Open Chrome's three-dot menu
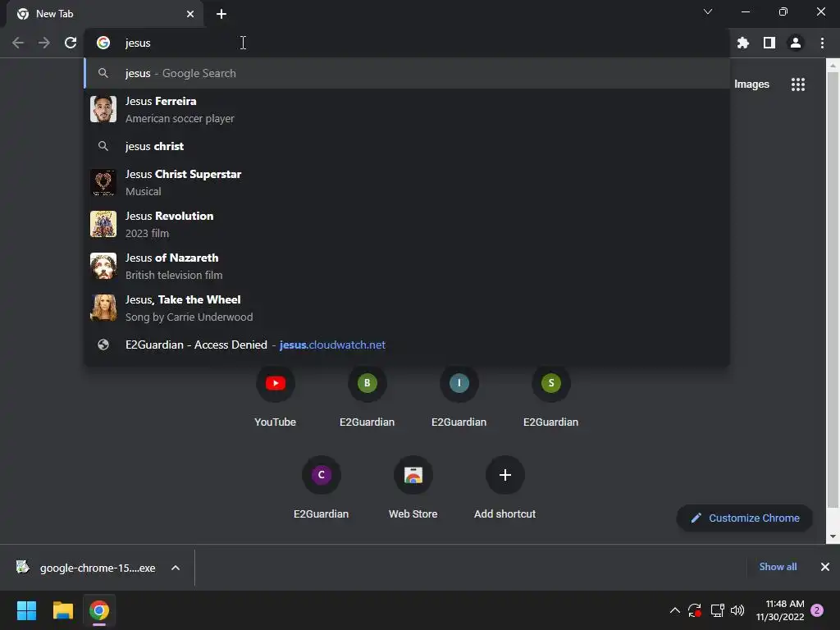840x630 pixels. pos(822,43)
